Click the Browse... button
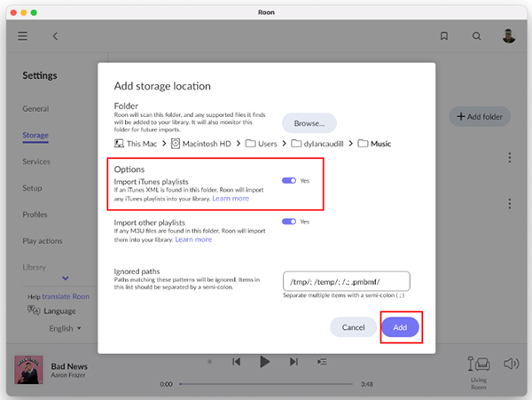The height and width of the screenshot is (400, 532). [x=309, y=123]
